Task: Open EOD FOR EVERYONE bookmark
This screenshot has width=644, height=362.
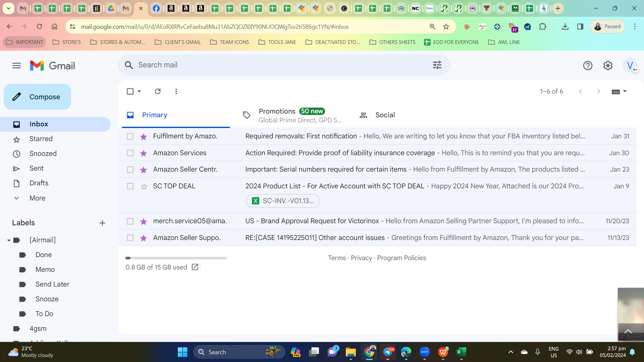Action: (x=451, y=42)
